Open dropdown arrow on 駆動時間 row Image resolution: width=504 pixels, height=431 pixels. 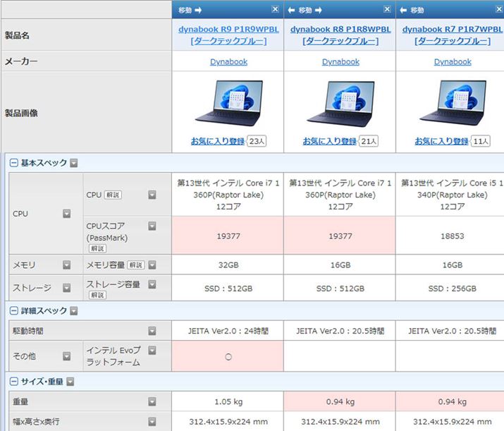click(x=152, y=331)
